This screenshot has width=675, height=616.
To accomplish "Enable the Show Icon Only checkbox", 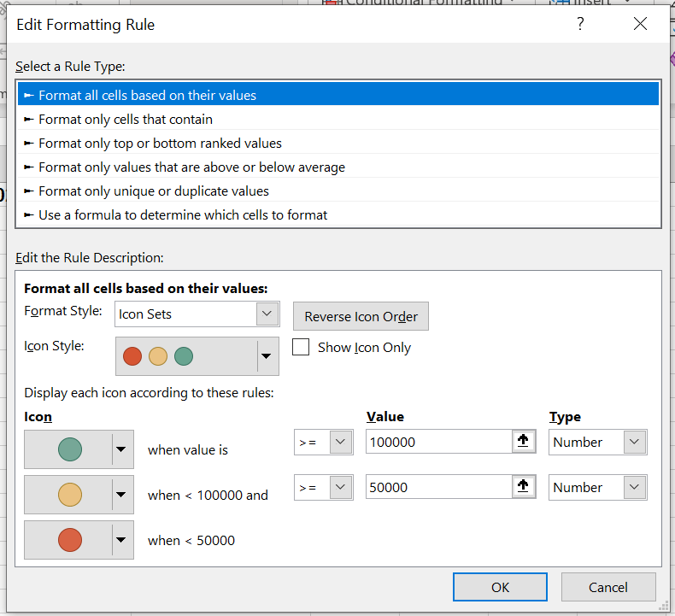I will [x=301, y=347].
